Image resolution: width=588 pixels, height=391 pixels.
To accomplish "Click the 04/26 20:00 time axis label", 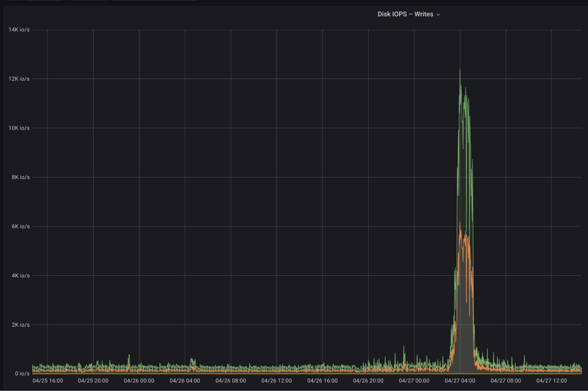I will pyautogui.click(x=368, y=380).
